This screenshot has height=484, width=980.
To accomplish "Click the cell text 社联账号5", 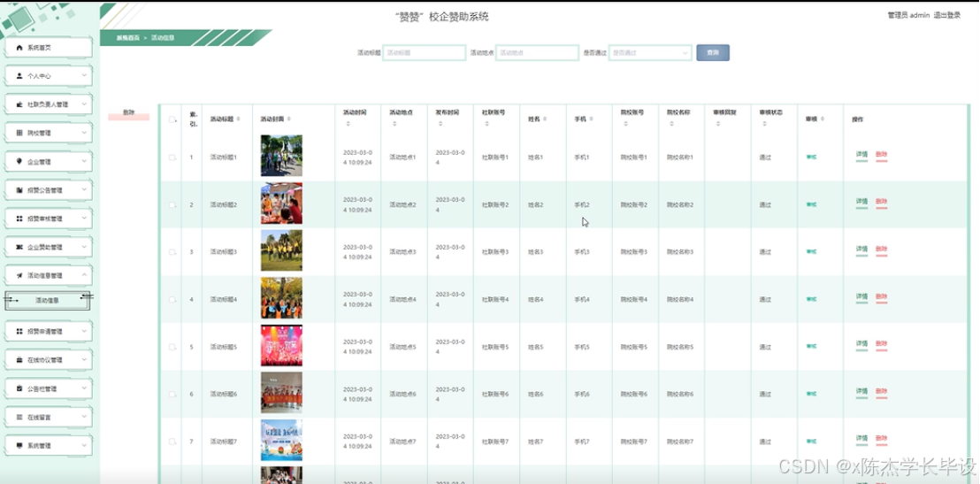I will [495, 347].
